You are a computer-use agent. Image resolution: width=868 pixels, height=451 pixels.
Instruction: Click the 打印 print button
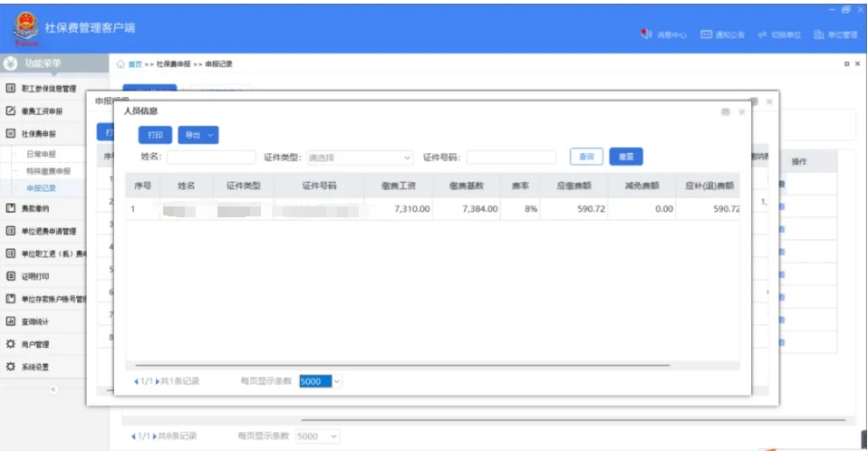[x=155, y=135]
